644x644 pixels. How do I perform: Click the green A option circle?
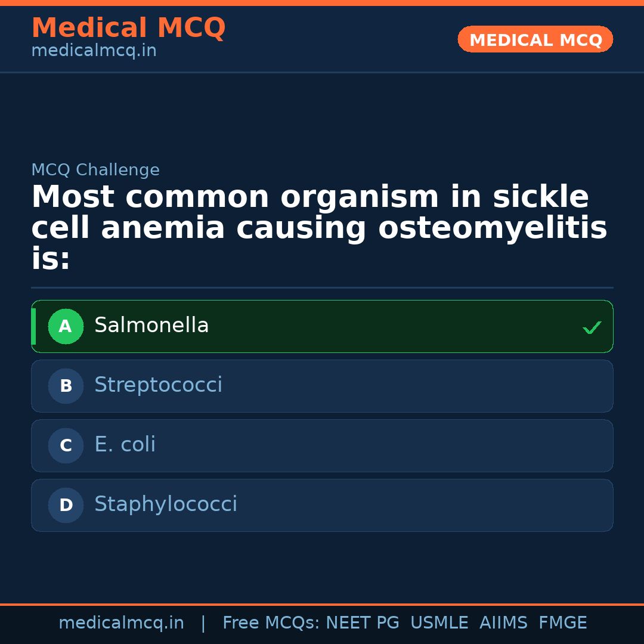coord(66,326)
